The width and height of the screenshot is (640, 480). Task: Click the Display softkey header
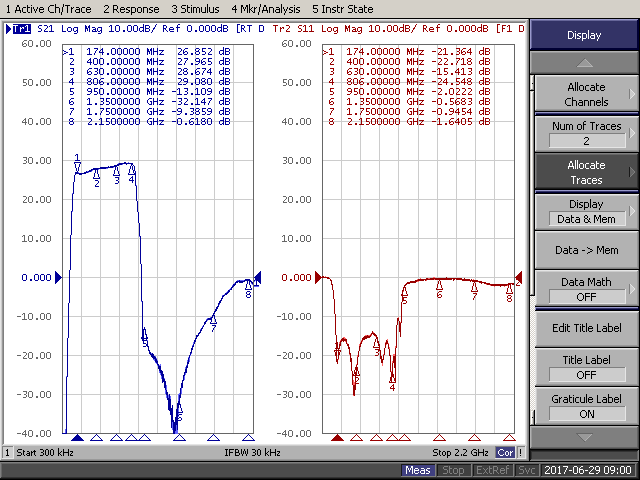pyautogui.click(x=584, y=35)
